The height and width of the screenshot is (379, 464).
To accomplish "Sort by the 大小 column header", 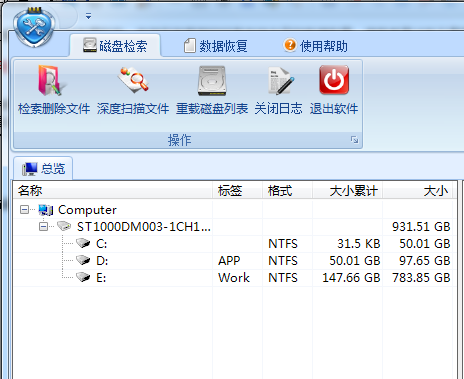I will (x=419, y=191).
